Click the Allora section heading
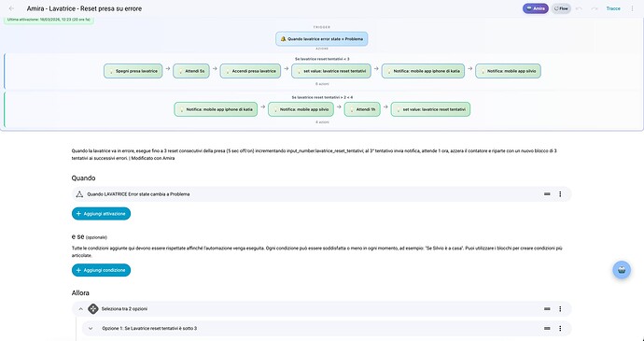The height and width of the screenshot is (341, 644). coord(80,292)
